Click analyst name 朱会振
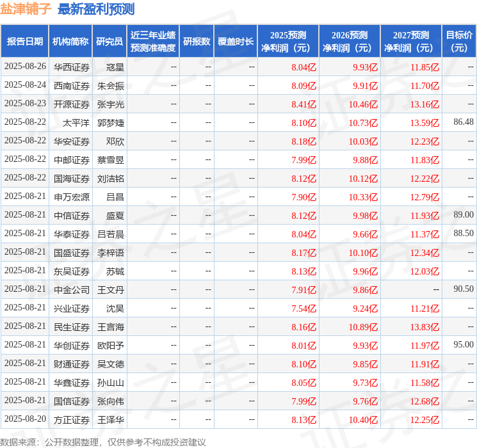 click(111, 86)
